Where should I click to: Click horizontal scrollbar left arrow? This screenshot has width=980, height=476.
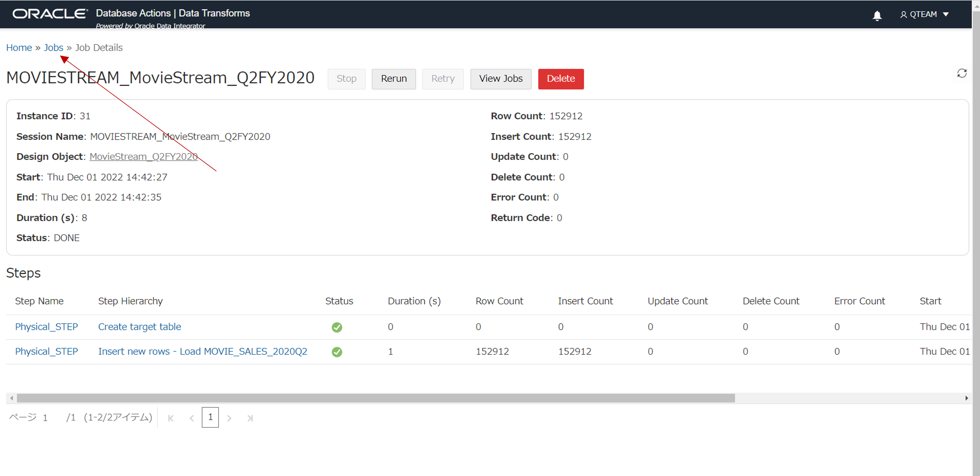[12, 398]
